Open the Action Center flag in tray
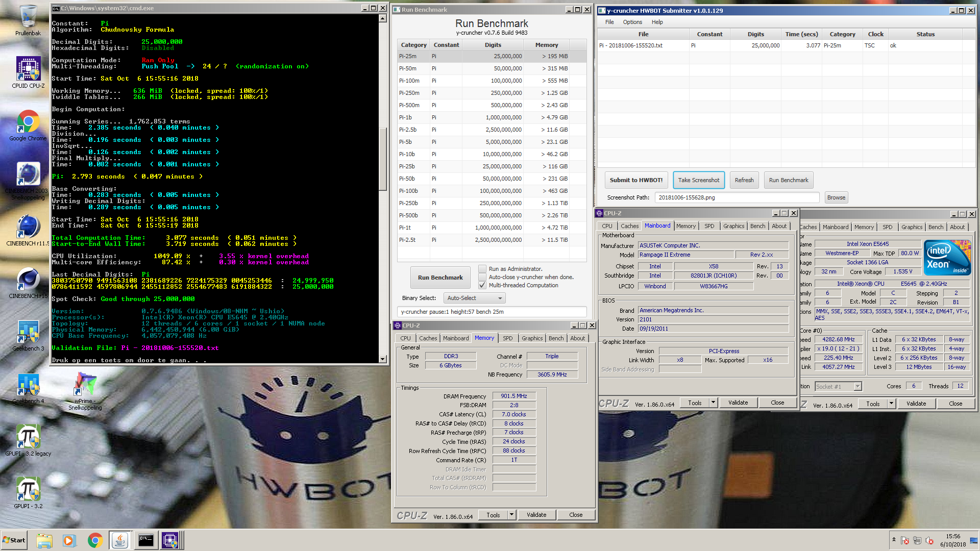The width and height of the screenshot is (980, 551). tap(905, 540)
